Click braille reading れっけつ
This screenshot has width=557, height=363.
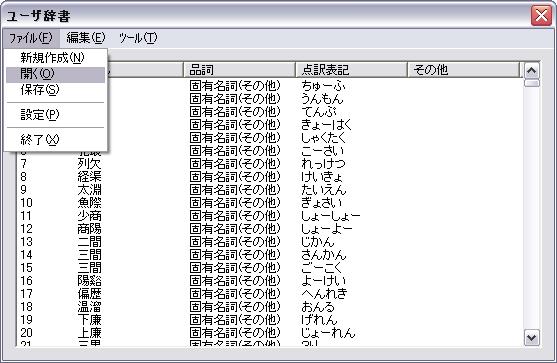[323, 164]
